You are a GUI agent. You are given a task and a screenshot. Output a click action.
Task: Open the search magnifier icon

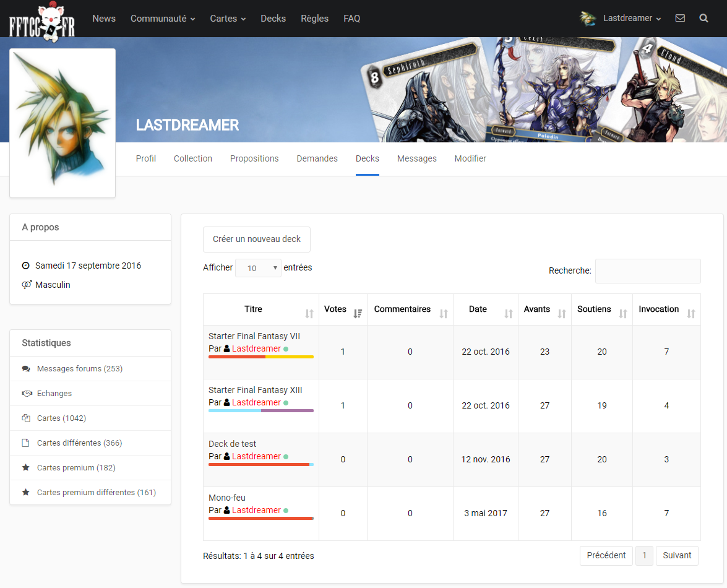point(703,18)
